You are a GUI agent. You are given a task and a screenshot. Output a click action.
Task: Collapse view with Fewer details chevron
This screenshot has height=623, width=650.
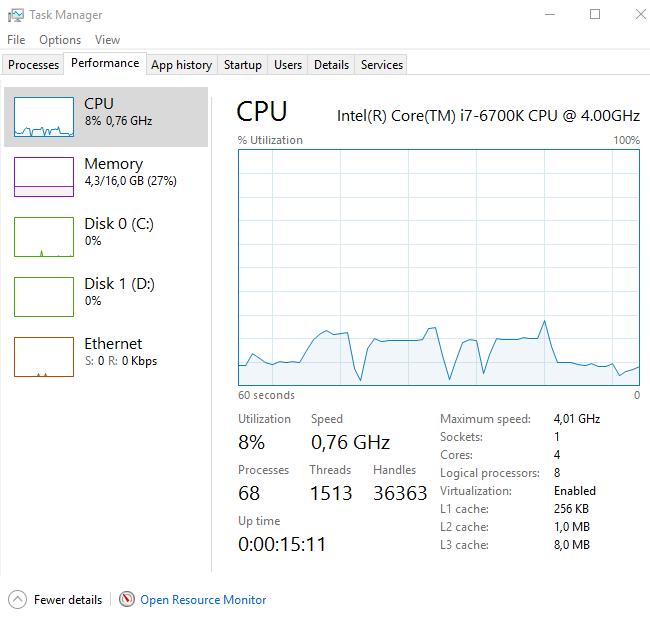(18, 600)
